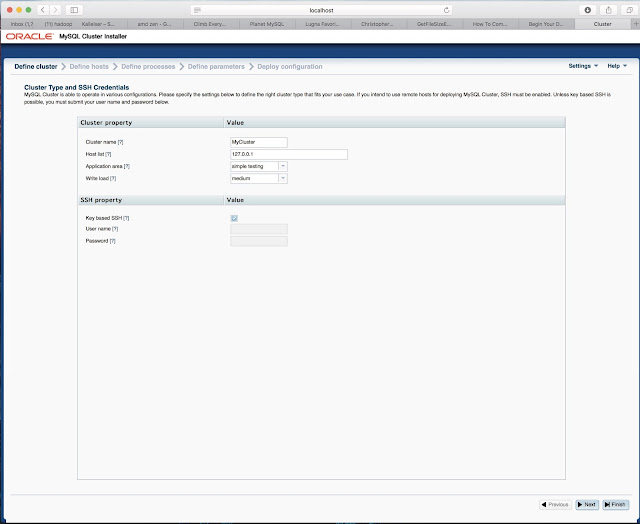Open the GetFileSizeE... tab
Screen dimensions: 640x524
[434, 24]
